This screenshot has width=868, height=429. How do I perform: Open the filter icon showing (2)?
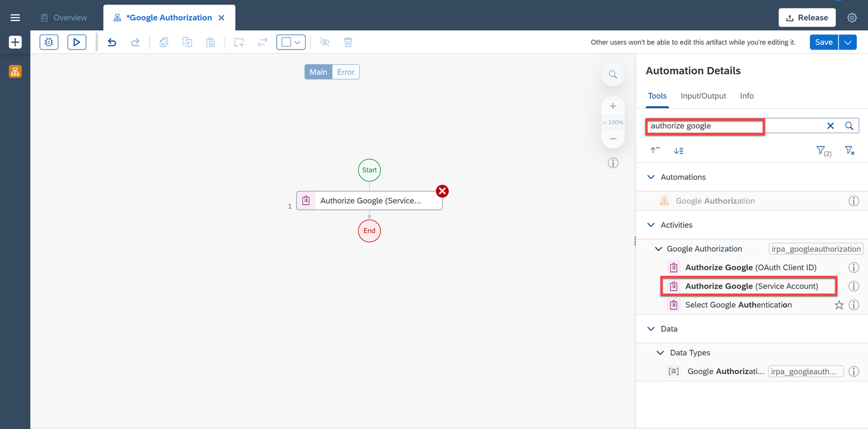pyautogui.click(x=823, y=151)
